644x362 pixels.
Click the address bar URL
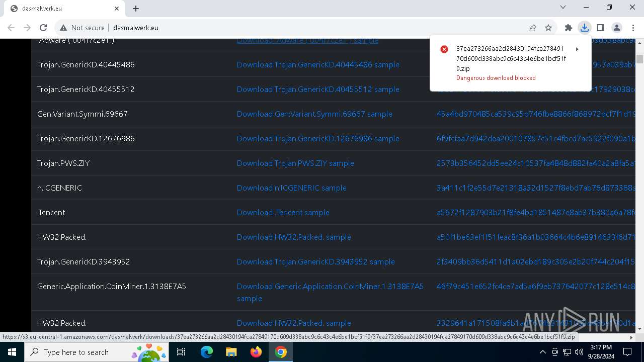(x=136, y=28)
